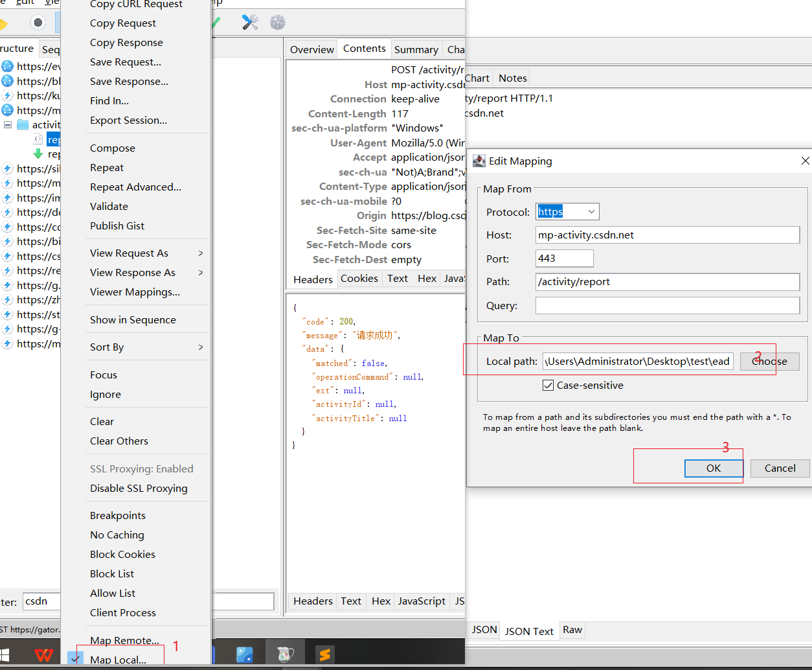Select Copy Response in the context menu
Viewport: 812px width, 670px height.
[x=126, y=42]
